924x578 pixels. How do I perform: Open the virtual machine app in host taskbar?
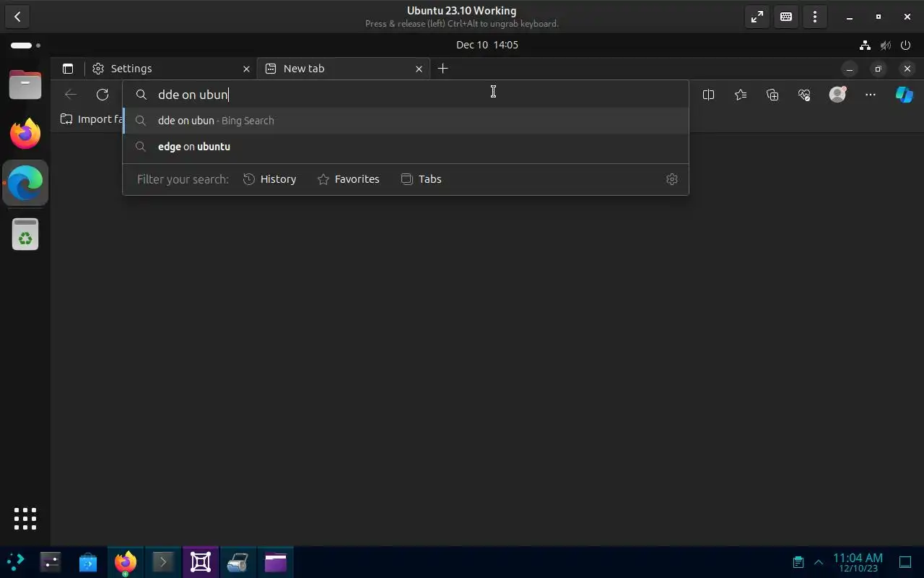(201, 562)
